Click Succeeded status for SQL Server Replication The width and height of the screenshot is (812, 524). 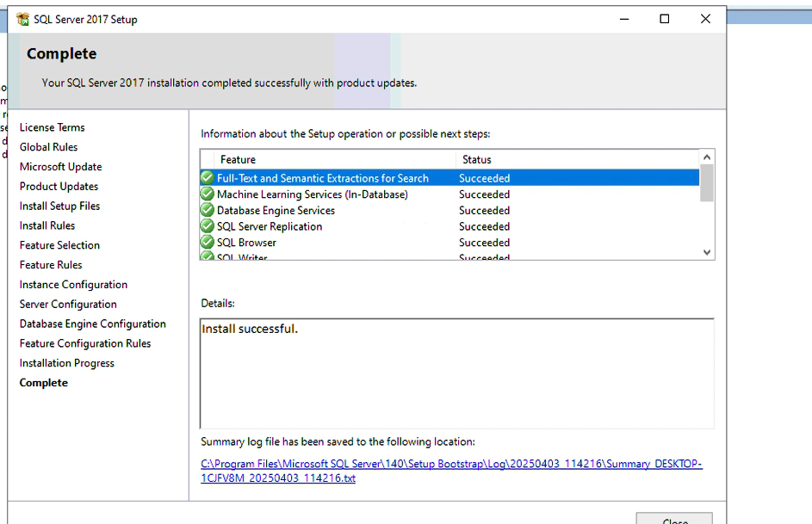tap(484, 226)
